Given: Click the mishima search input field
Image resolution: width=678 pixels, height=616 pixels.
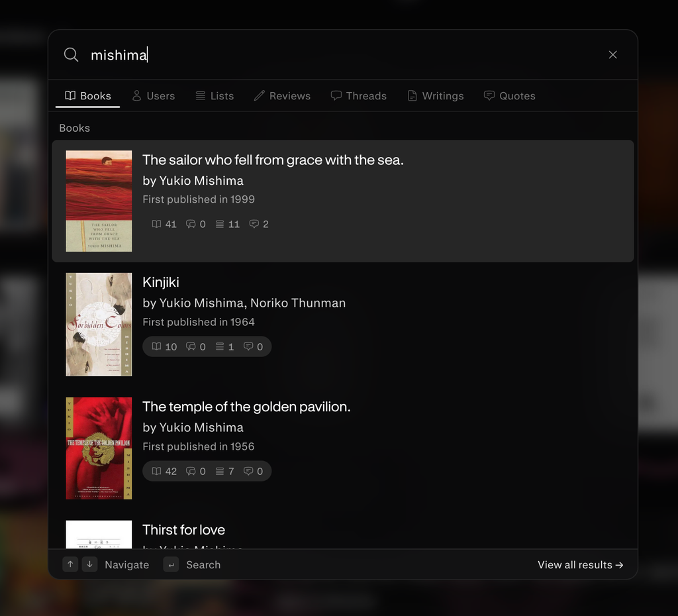Looking at the screenshot, I should tap(342, 55).
